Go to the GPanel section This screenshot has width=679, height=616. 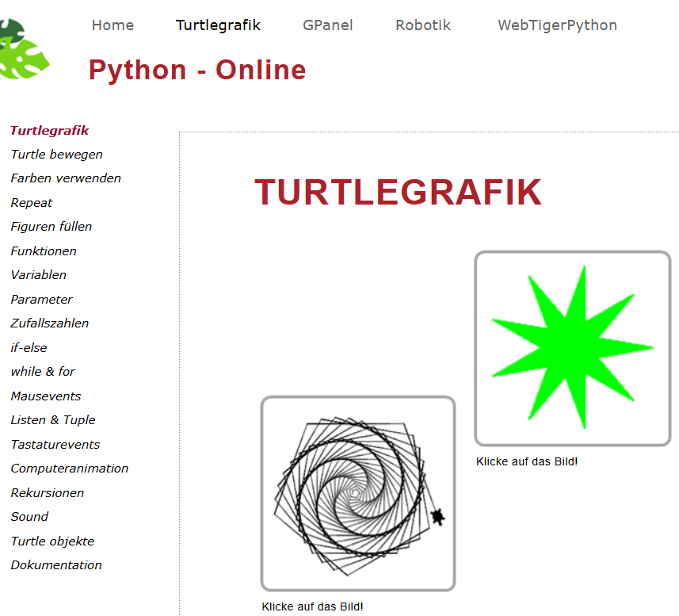[x=327, y=25]
